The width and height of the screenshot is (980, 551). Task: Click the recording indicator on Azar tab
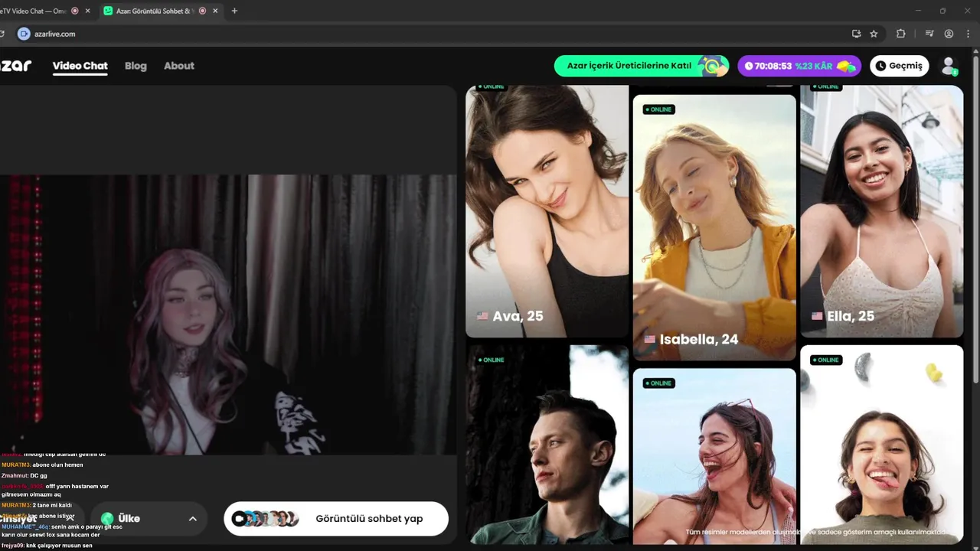202,11
